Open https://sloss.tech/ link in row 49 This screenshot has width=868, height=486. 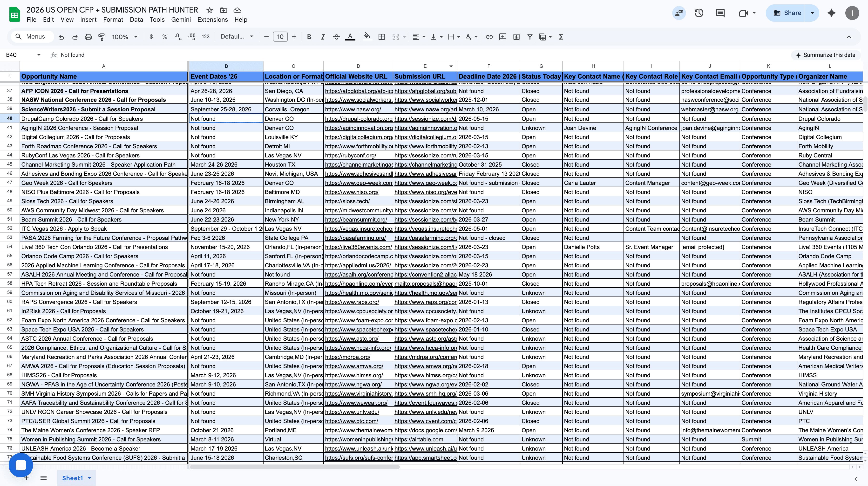point(347,201)
